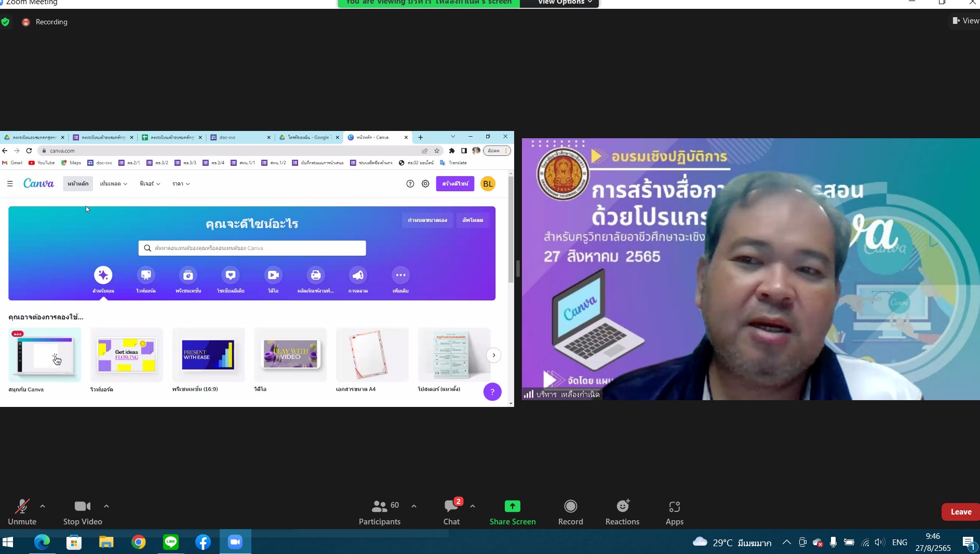Open the Play with video thumbnail
Viewport: 980px width, 554px height.
click(290, 355)
